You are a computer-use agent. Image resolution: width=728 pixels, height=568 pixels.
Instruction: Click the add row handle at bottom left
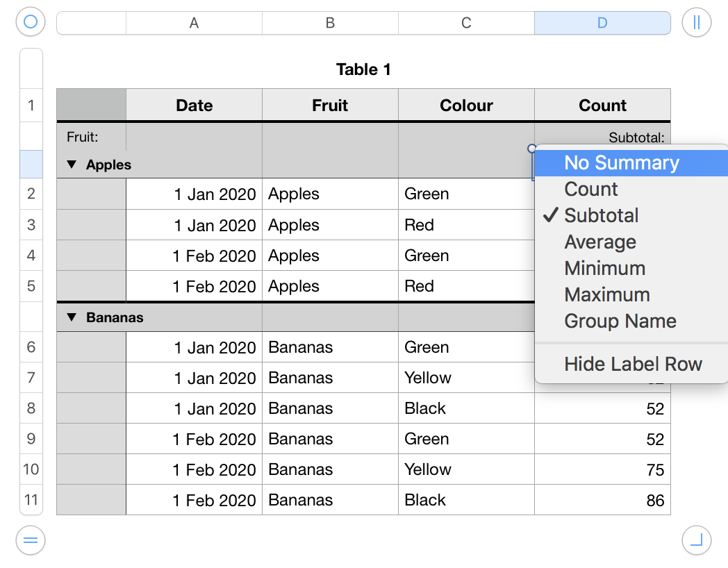click(x=30, y=540)
